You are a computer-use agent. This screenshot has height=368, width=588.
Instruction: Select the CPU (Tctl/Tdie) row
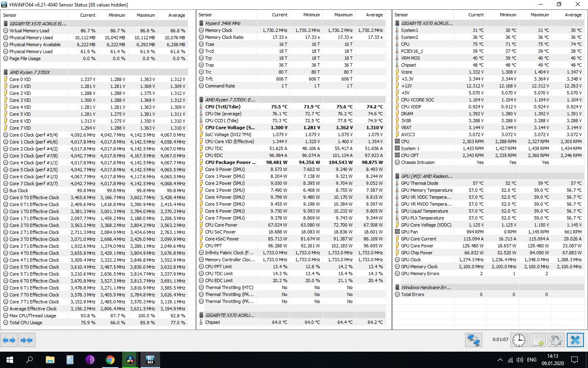(291, 107)
